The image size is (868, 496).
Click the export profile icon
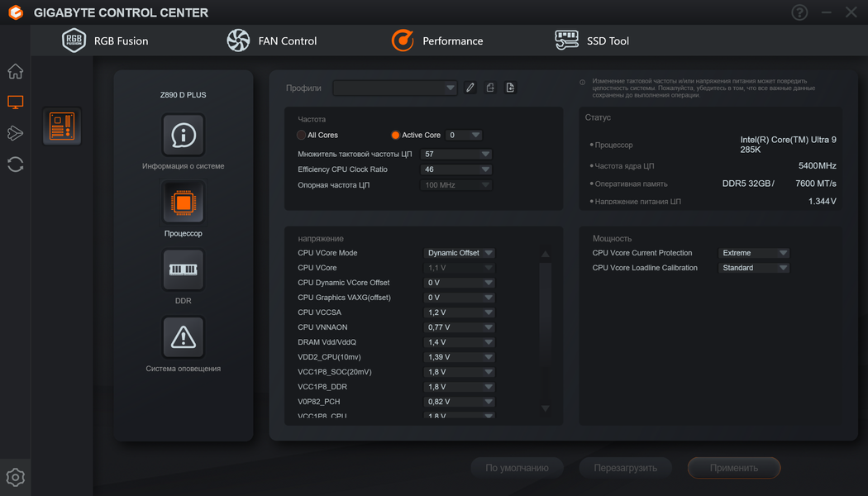(x=490, y=88)
